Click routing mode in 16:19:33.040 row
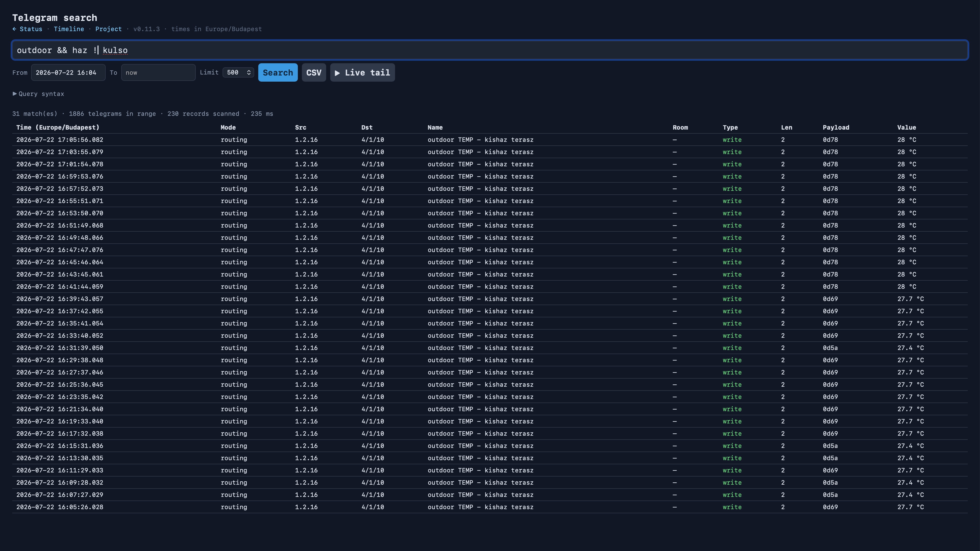 [234, 421]
